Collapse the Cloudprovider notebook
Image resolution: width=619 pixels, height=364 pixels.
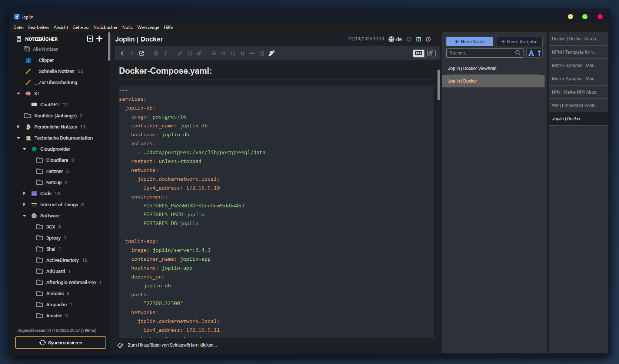click(x=24, y=149)
